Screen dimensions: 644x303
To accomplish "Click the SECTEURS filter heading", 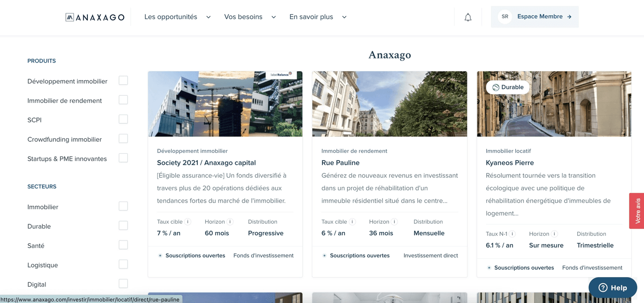I will click(42, 186).
